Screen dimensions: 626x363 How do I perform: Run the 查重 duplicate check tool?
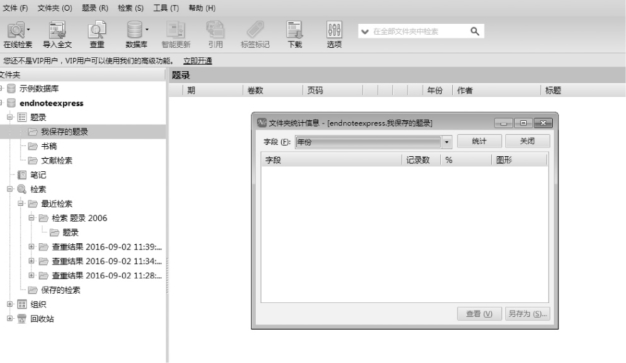(97, 35)
